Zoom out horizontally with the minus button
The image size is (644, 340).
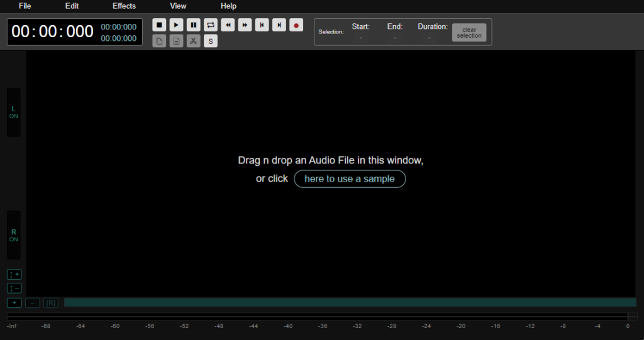(x=33, y=303)
